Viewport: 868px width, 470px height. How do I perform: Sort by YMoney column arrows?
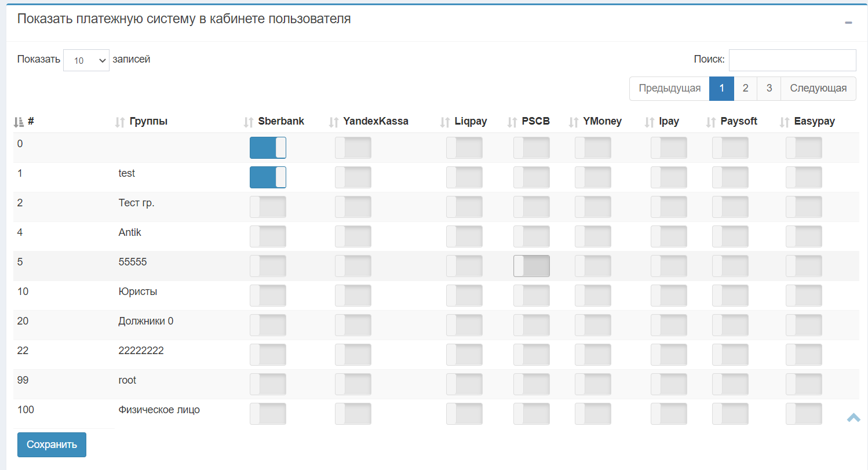(x=574, y=122)
